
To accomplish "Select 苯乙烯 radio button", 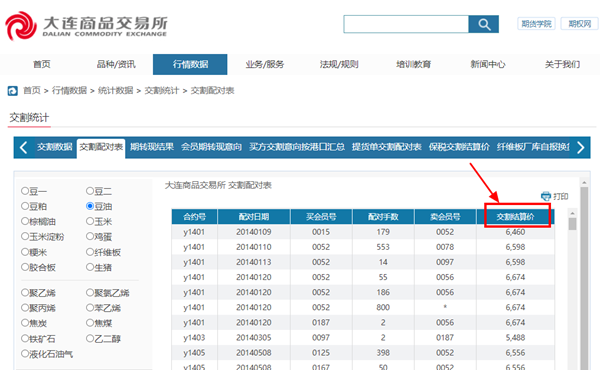I will [90, 308].
